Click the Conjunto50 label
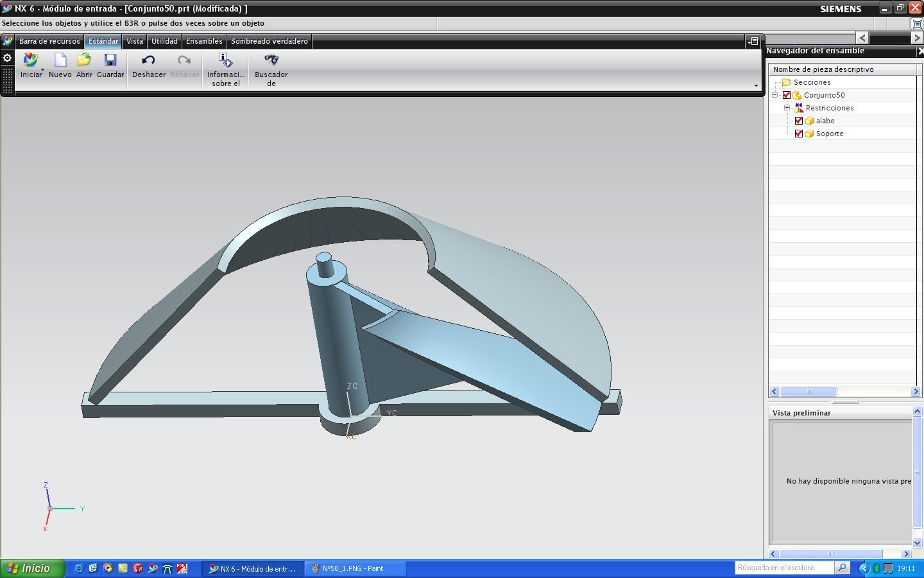Image resolution: width=924 pixels, height=578 pixels. (824, 95)
